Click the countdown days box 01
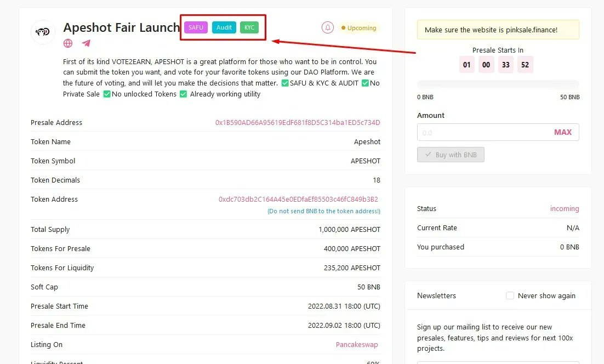This screenshot has height=364, width=604. [x=466, y=65]
